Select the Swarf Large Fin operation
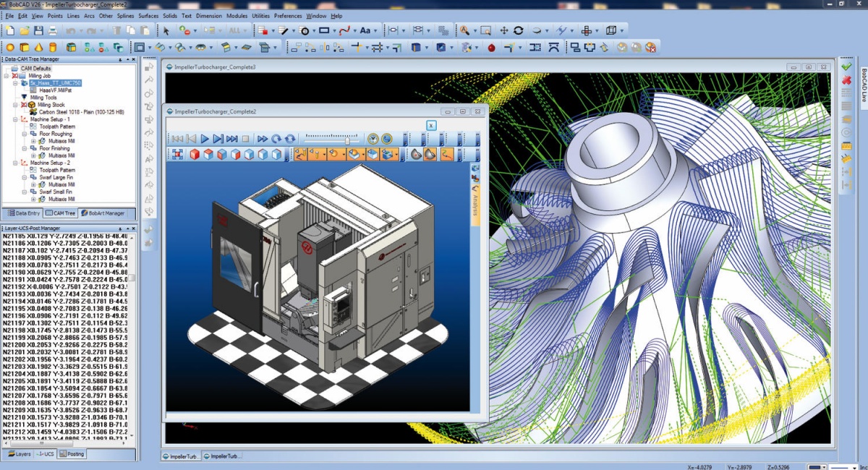Viewport: 868px width, 470px height. (56, 177)
